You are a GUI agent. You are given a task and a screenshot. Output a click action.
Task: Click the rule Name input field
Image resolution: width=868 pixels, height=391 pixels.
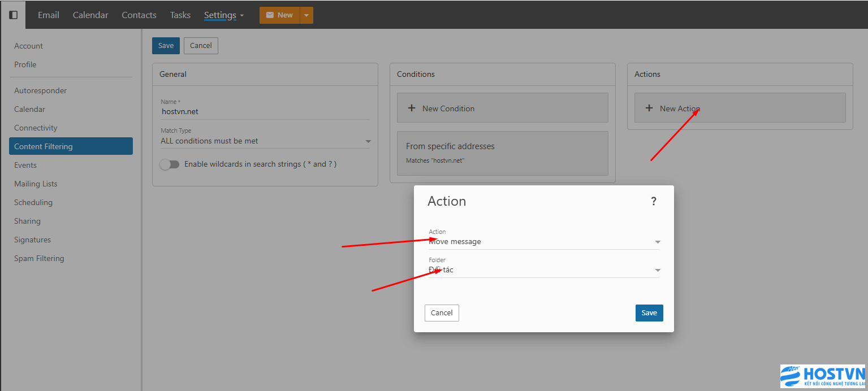coord(265,111)
